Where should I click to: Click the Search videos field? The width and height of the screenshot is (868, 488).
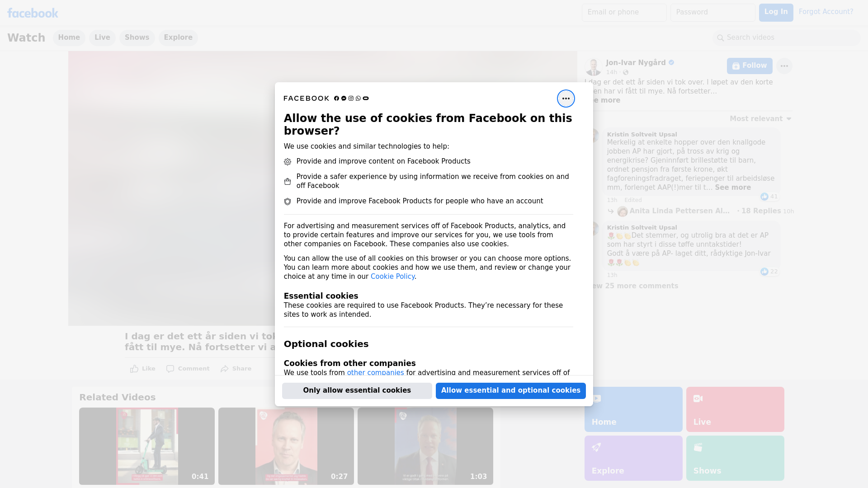pyautogui.click(x=787, y=38)
